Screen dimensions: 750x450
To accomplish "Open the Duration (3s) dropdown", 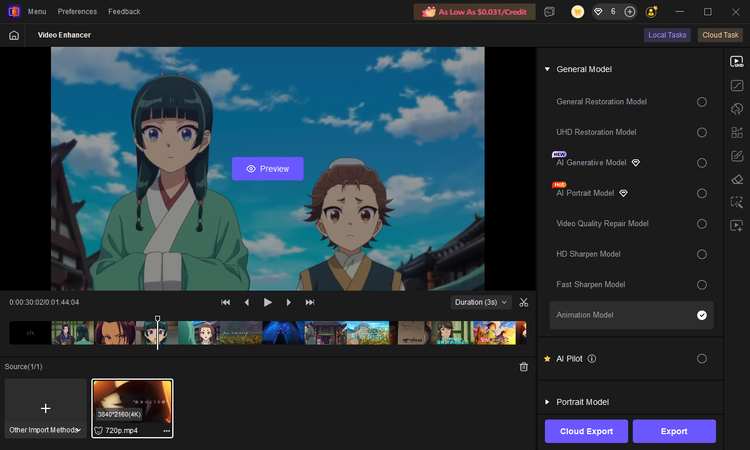I will (x=481, y=302).
